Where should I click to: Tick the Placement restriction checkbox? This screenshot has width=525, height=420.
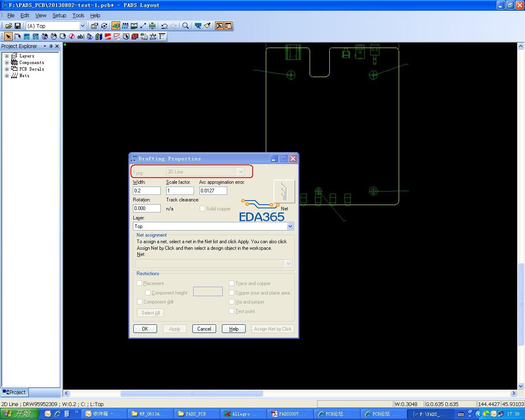139,283
